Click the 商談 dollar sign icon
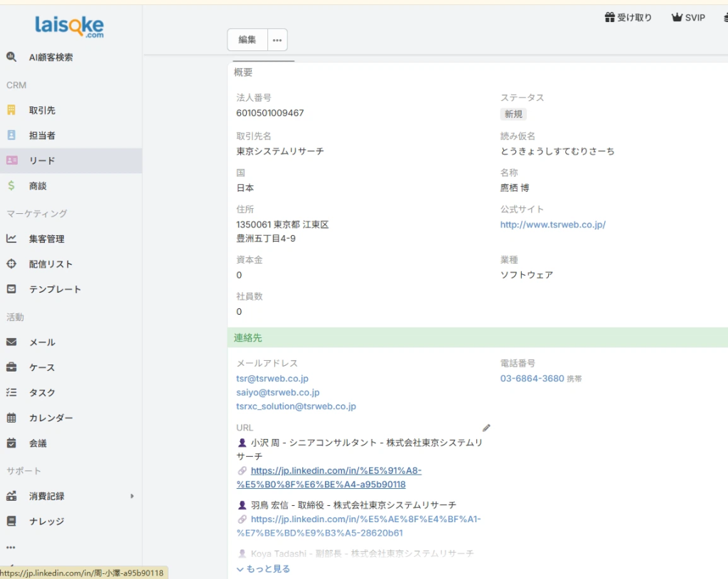Viewport: 728px width, 579px height. pyautogui.click(x=11, y=185)
